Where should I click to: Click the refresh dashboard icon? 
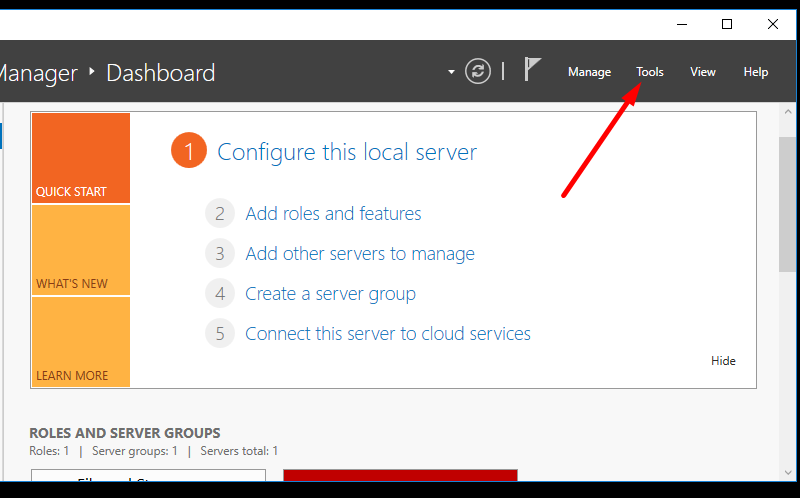pos(479,71)
